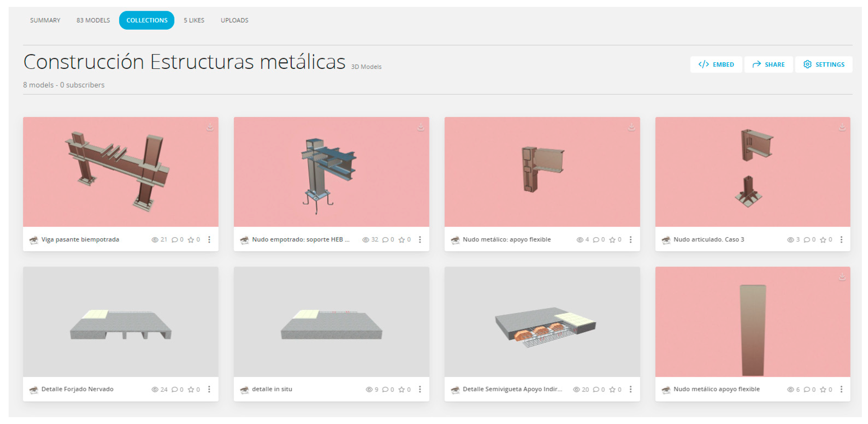Click download icon on Nudo metálico apoyo flexible thumbnail
Screen dimensions: 868x424
842,277
